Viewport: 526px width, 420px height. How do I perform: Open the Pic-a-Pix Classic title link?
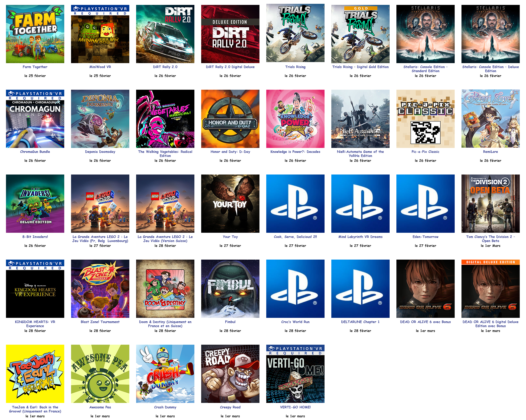(425, 152)
